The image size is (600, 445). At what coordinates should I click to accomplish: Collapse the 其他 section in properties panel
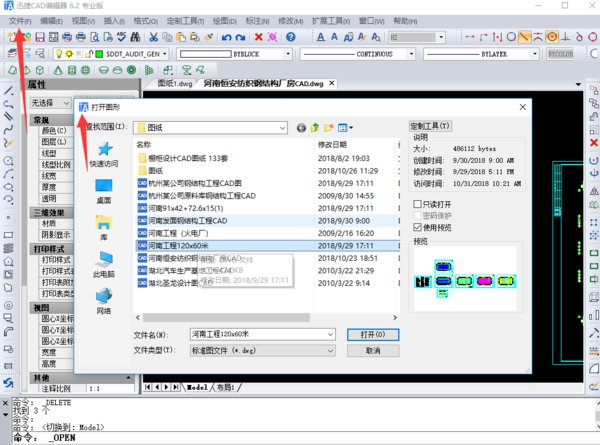[x=128, y=378]
